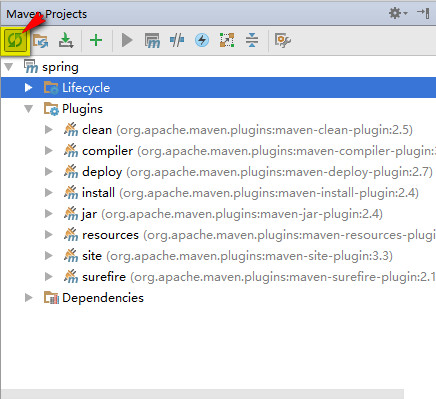Click the Run Maven Build play icon
Viewport: 436px width, 399px height.
pos(127,40)
